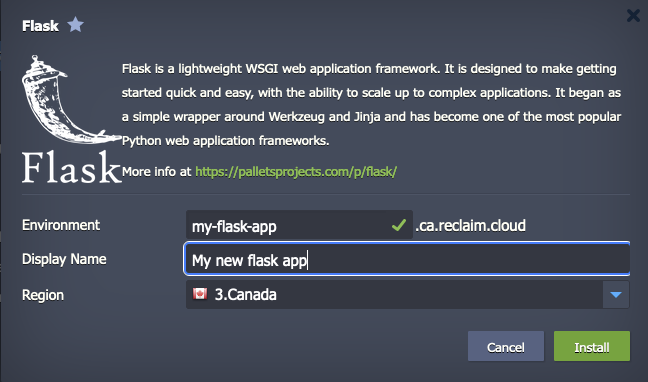Click the Canadian flag icon
Screen dimensions: 648x382
coord(200,294)
